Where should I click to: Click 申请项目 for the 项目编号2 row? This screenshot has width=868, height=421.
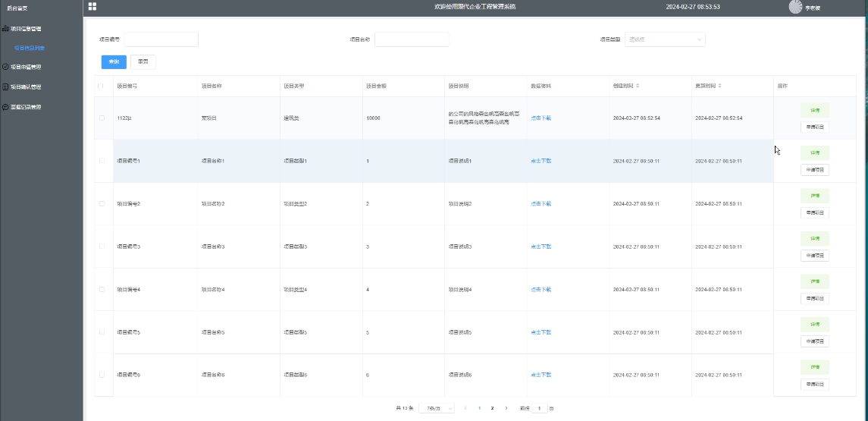point(815,212)
